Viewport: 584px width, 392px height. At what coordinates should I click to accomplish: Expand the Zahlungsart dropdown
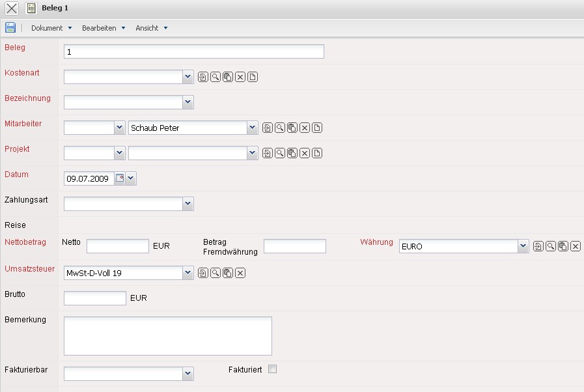point(188,204)
